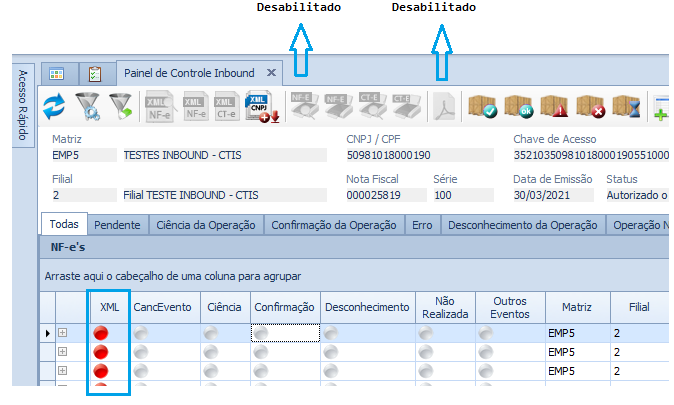The height and width of the screenshot is (405, 674).
Task: Click the CT-E print preview icon
Action: point(372,105)
